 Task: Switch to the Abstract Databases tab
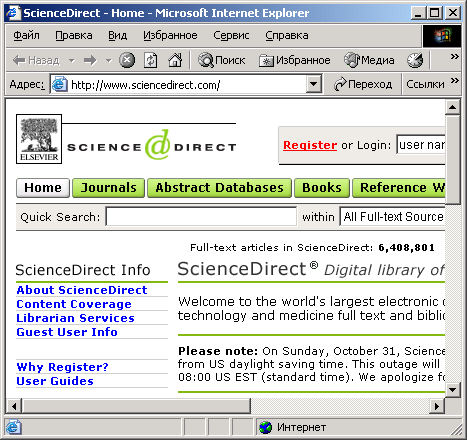[219, 188]
